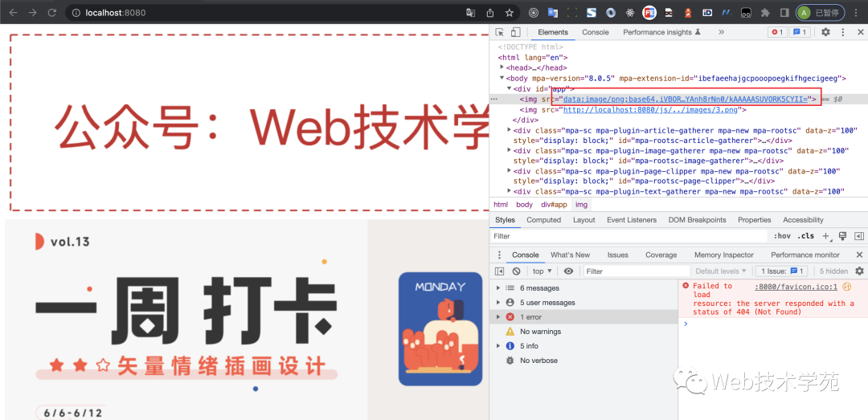Clear the console

pos(516,271)
